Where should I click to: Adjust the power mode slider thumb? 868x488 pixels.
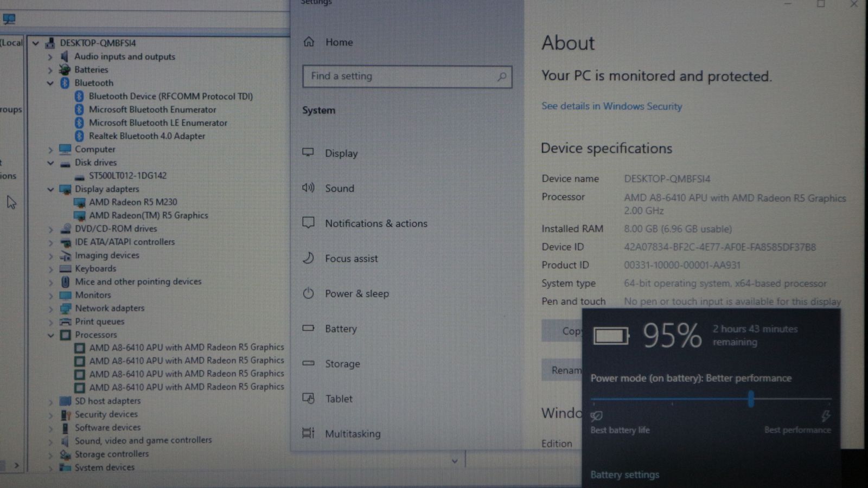(x=751, y=400)
